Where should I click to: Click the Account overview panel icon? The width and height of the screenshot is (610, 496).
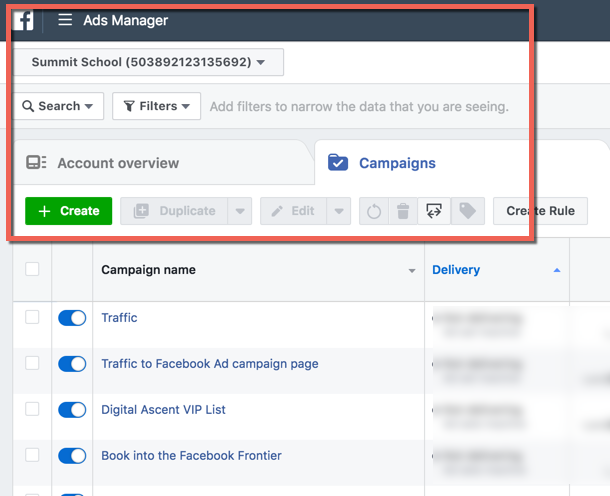(36, 162)
